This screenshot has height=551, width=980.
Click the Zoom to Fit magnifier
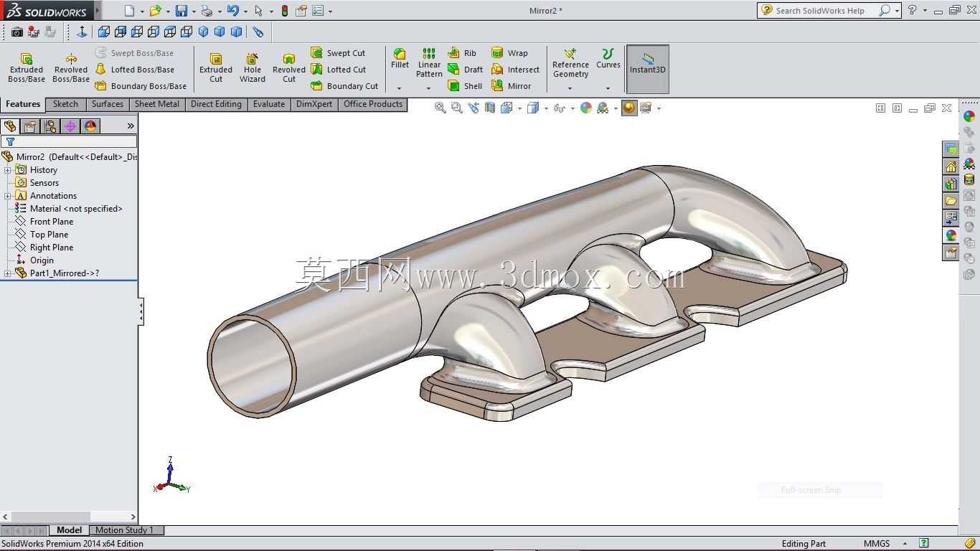coord(440,108)
